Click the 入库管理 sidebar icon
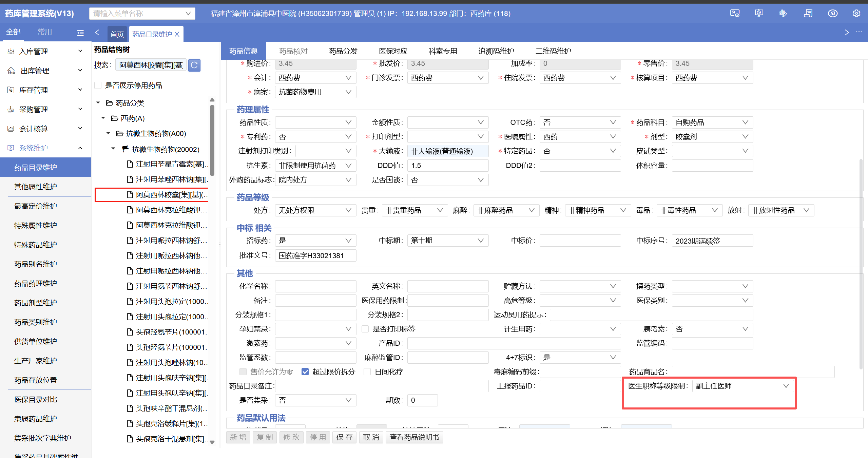 [11, 51]
